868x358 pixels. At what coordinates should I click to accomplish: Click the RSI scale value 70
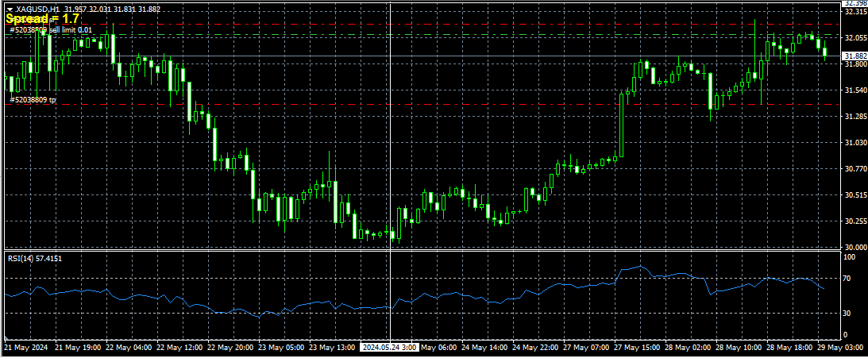tap(848, 279)
